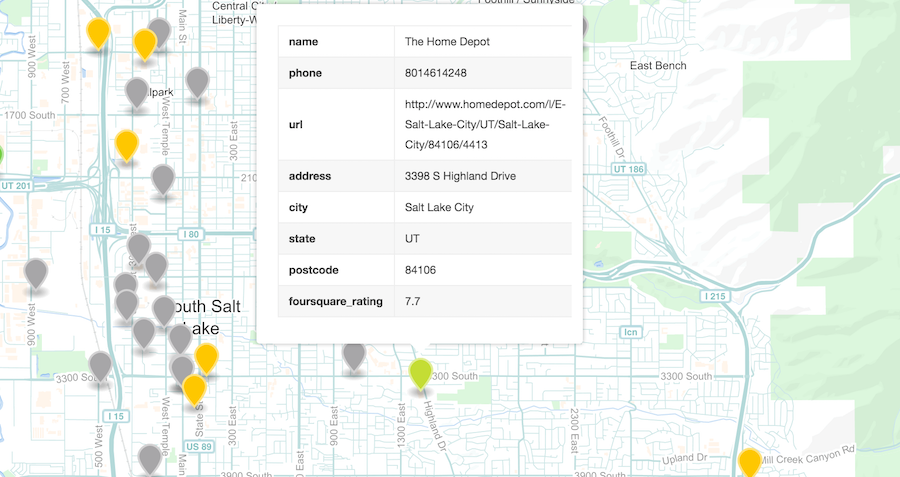Click the UT 186 highway shield

point(629,169)
